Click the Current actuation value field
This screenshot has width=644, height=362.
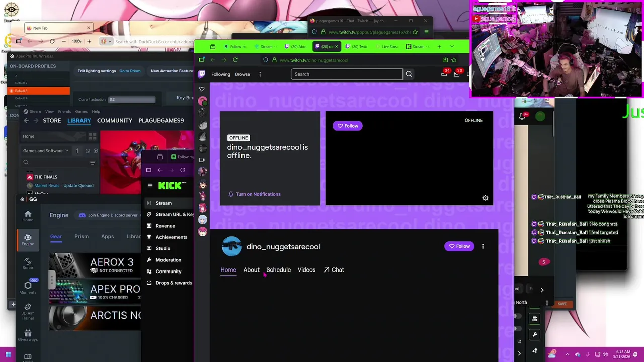tap(132, 99)
